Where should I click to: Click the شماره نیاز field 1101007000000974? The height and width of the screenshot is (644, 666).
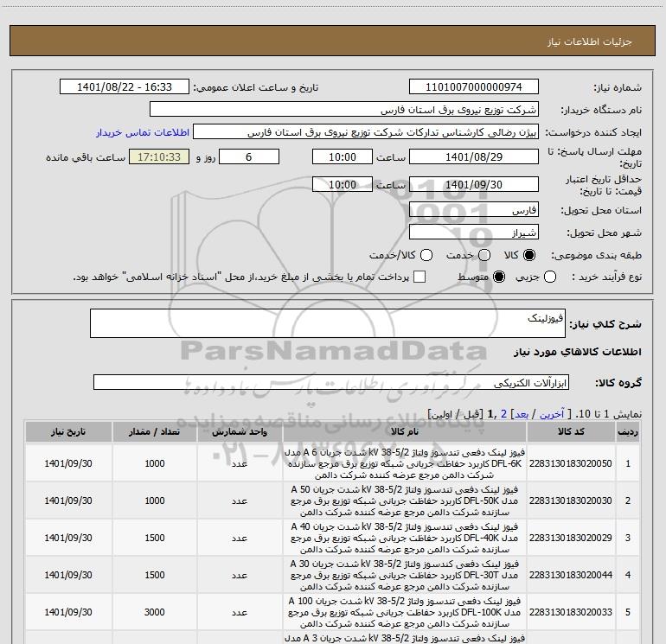(x=474, y=86)
